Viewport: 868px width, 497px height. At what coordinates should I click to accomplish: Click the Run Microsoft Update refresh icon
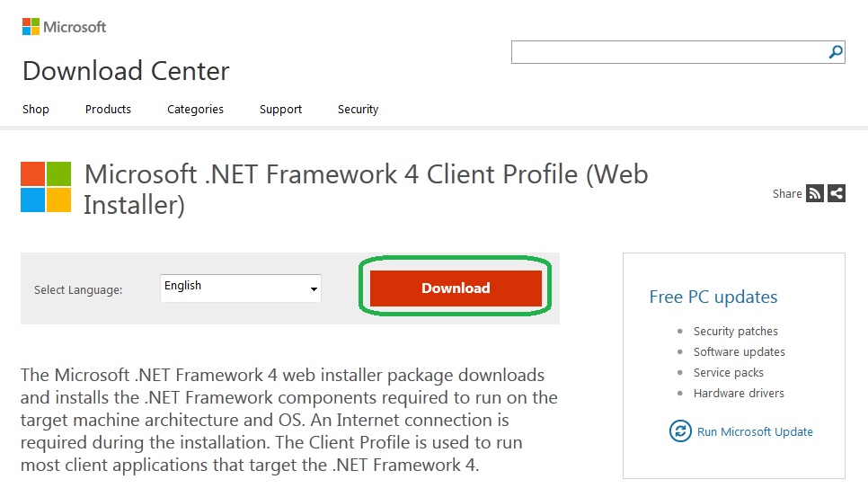pos(680,431)
